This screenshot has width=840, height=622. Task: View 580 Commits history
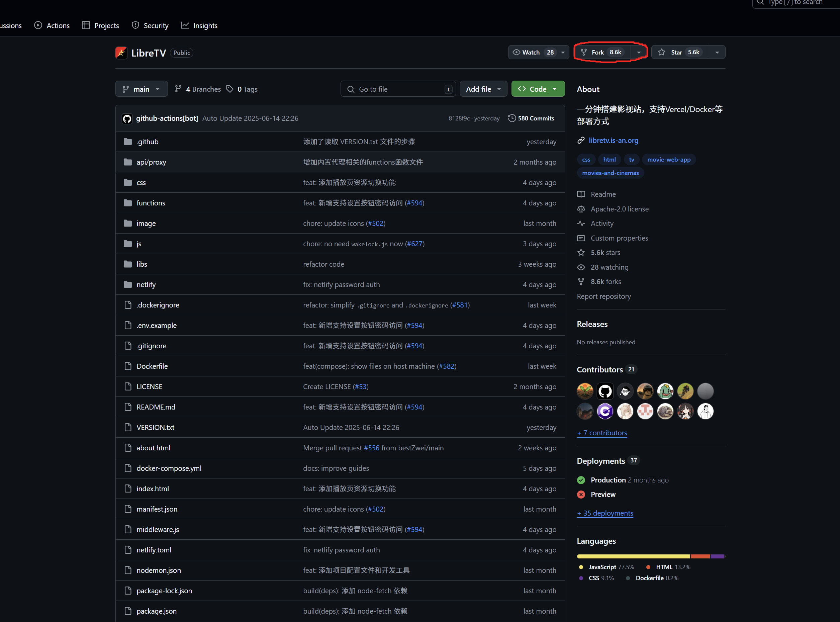(x=531, y=118)
